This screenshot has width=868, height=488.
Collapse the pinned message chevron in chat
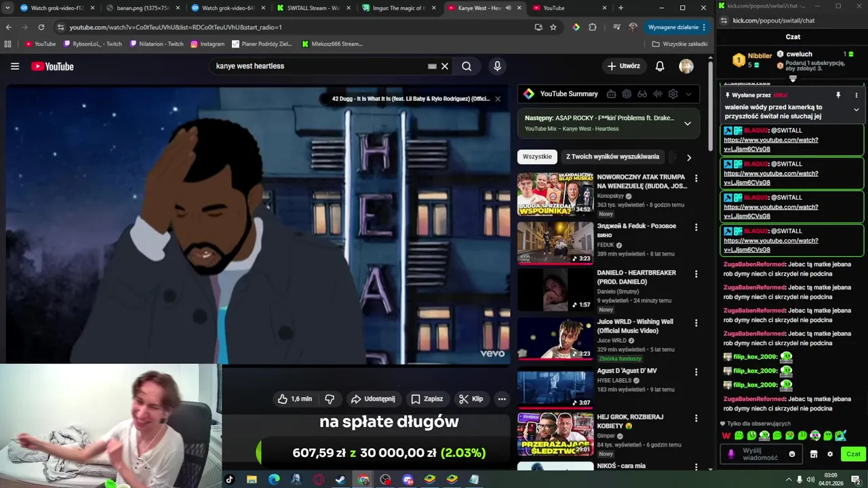click(856, 110)
